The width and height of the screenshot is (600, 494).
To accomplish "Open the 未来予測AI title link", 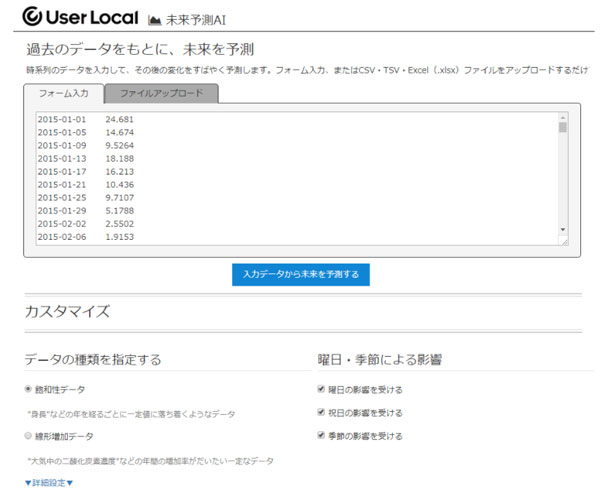I will 196,20.
